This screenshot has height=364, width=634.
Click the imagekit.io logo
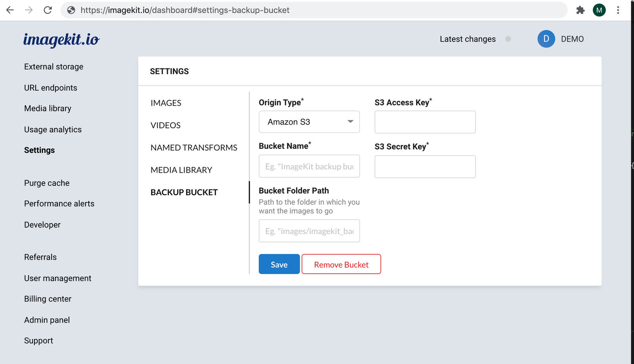point(61,39)
